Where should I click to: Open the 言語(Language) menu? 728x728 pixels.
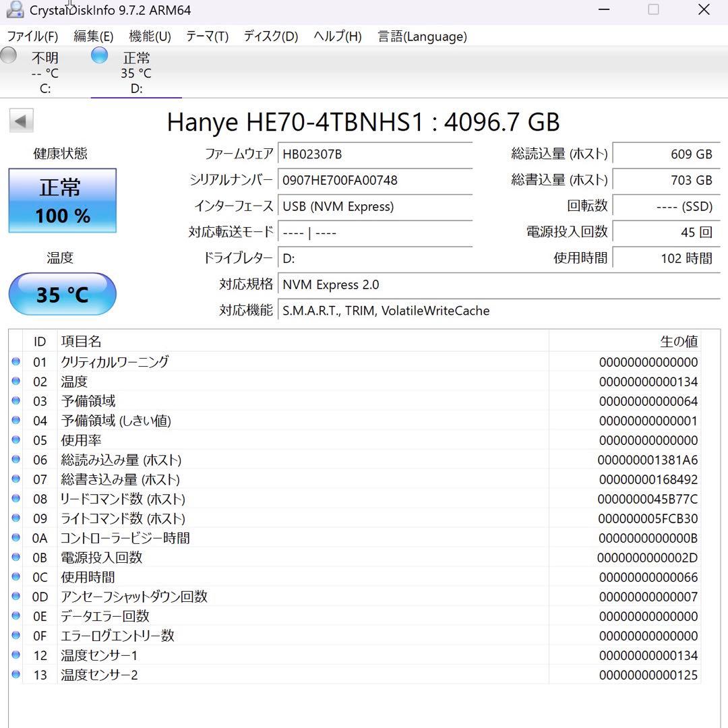423,36
